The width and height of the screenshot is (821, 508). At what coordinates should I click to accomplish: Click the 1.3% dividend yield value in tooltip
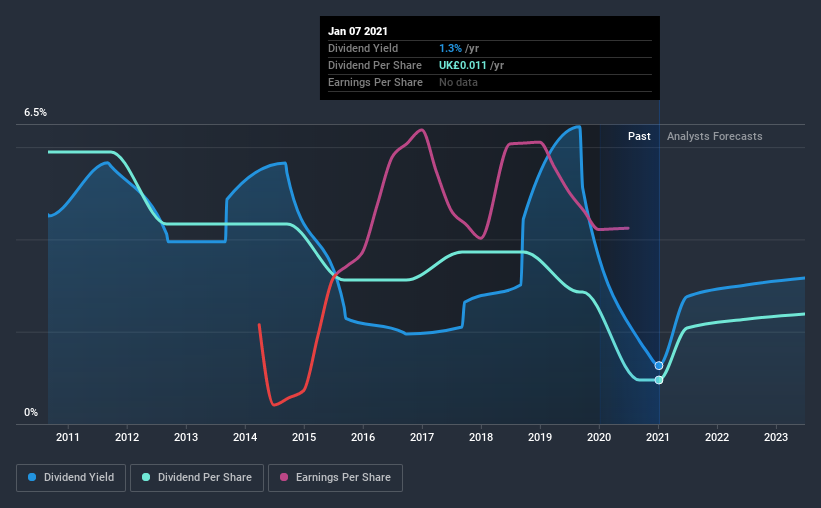[x=450, y=48]
